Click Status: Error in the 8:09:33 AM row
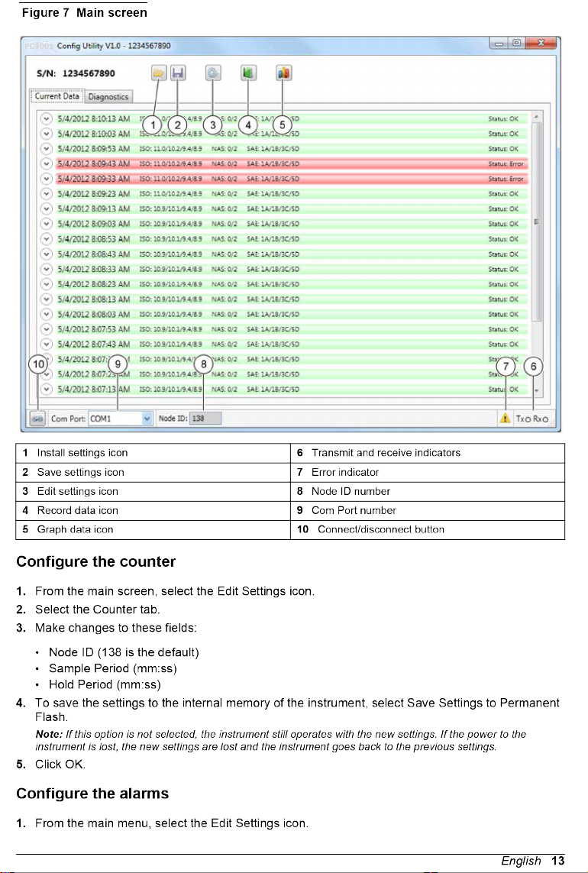Viewport: 588px width, 873px height. click(x=506, y=179)
